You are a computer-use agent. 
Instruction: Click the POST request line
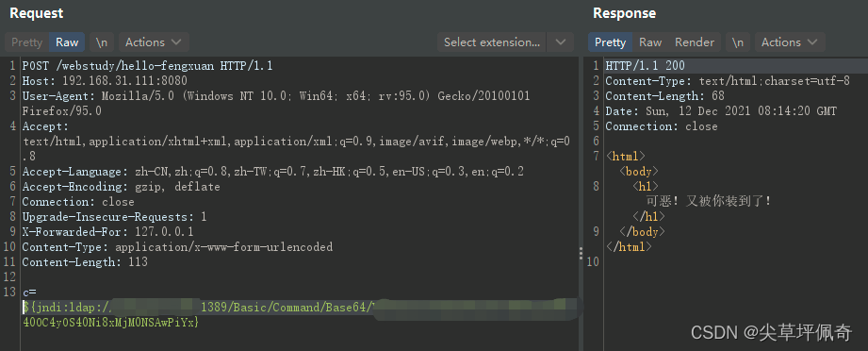coord(147,66)
